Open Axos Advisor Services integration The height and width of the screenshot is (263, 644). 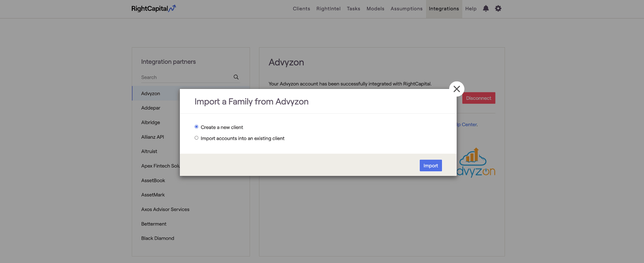165,209
